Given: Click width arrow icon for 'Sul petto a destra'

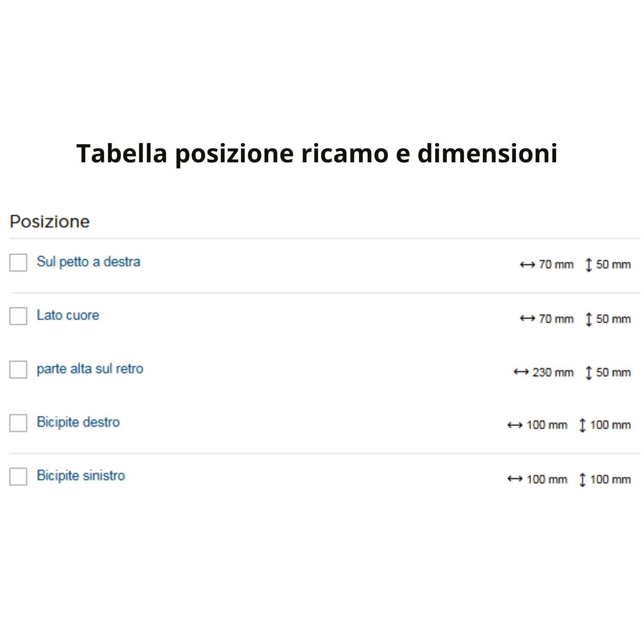Looking at the screenshot, I should tap(527, 265).
